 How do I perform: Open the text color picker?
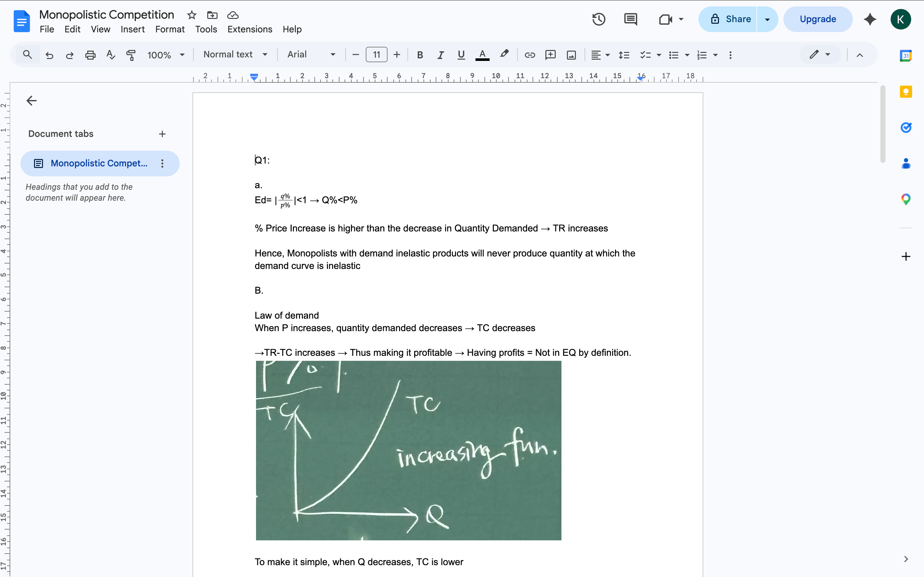coord(482,55)
